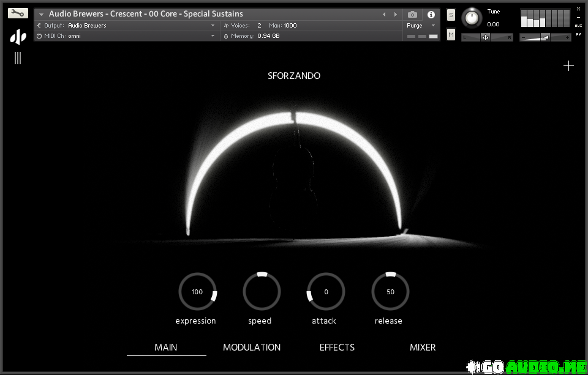
Task: Go to the next instrument with the right arrow
Action: [395, 14]
